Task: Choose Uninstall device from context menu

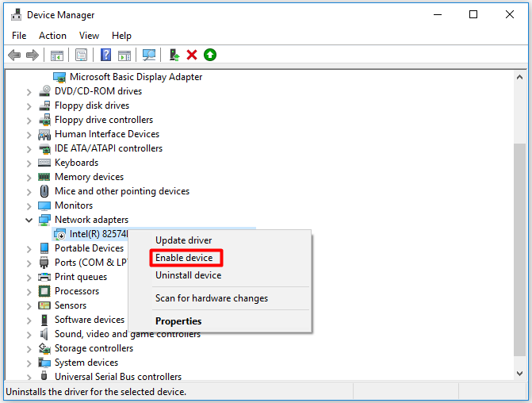Action: pyautogui.click(x=189, y=275)
